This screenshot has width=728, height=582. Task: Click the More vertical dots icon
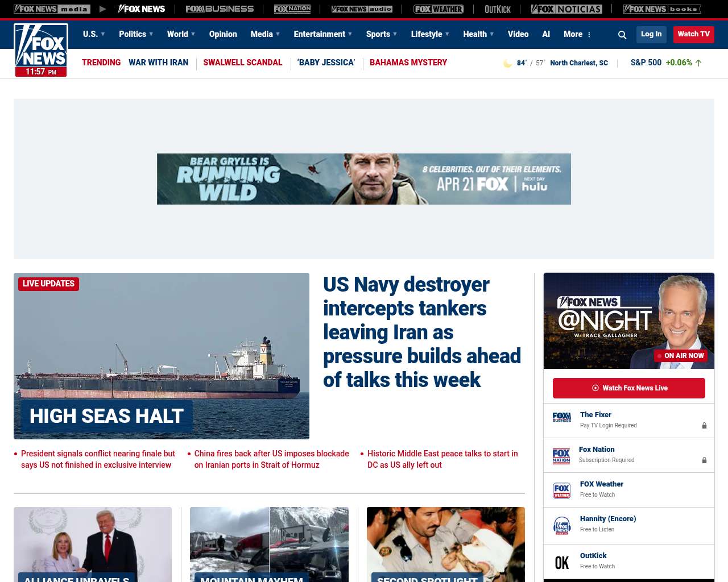589,35
